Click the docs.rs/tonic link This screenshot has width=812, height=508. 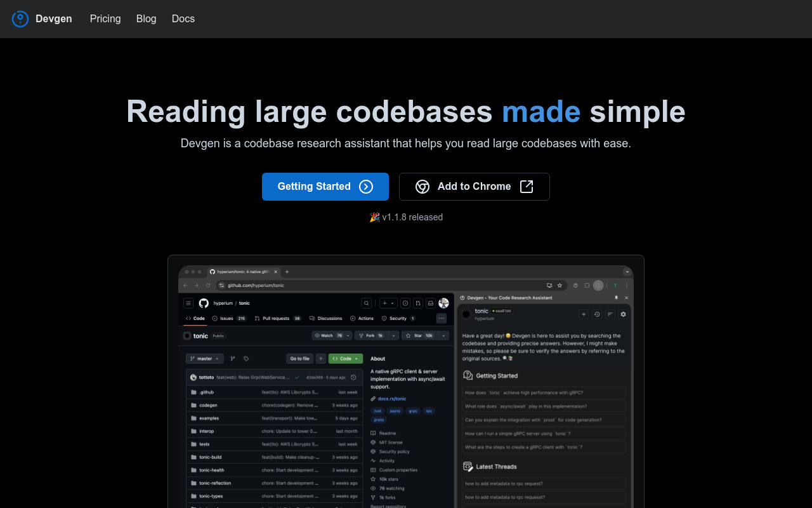pyautogui.click(x=392, y=399)
